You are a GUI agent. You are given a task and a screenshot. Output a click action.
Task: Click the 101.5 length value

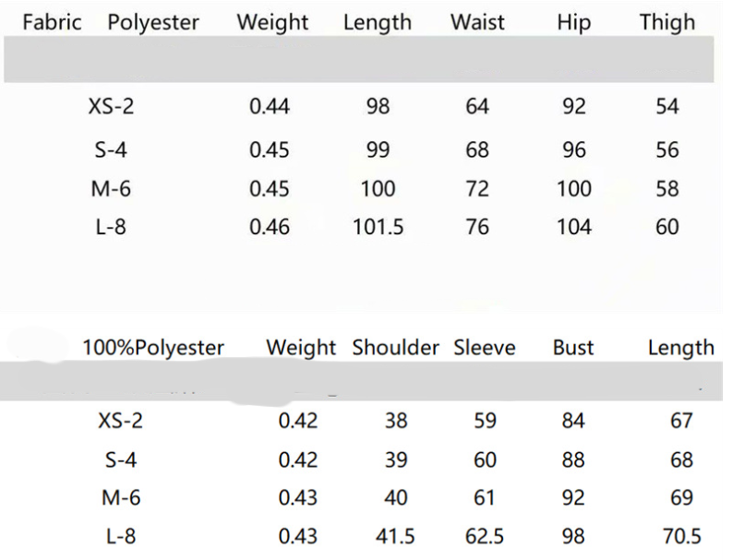[x=378, y=227]
